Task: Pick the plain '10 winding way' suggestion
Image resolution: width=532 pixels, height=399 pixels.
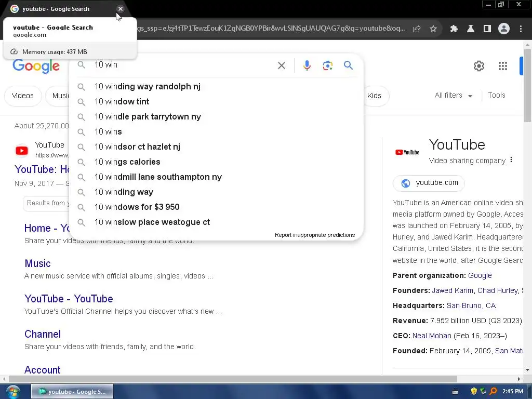Action: pyautogui.click(x=216, y=192)
